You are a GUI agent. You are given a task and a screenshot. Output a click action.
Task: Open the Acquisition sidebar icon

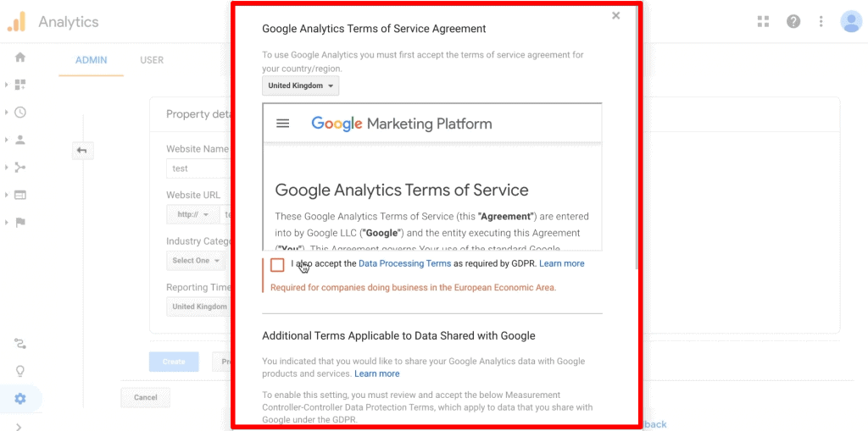(20, 167)
